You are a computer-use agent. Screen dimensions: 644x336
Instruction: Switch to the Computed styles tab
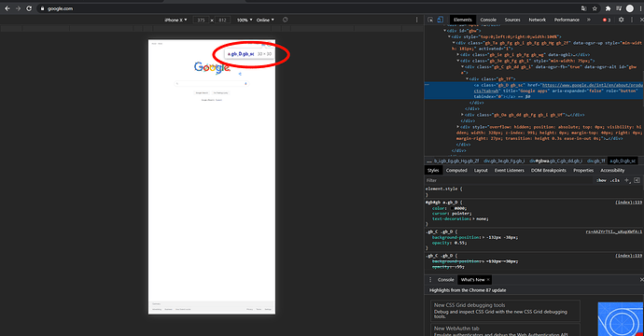(456, 171)
